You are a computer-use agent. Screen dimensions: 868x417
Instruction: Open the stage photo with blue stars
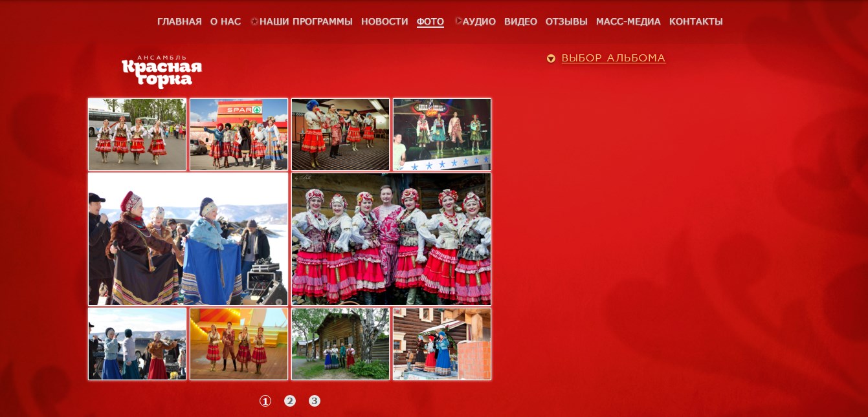pos(442,134)
